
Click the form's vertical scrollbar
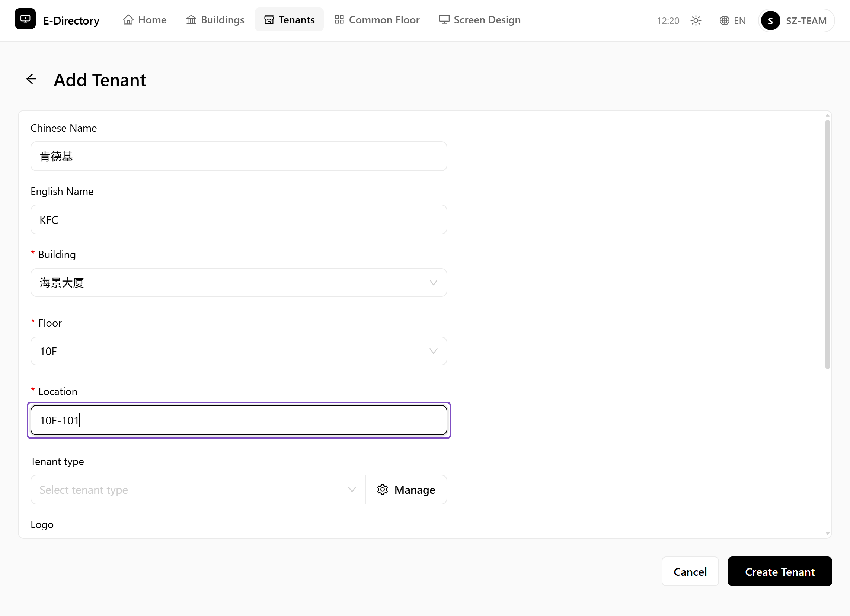coord(827,244)
